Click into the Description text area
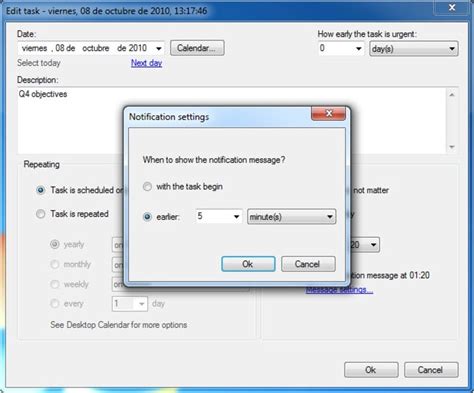This screenshot has height=393, width=474. tap(232, 120)
